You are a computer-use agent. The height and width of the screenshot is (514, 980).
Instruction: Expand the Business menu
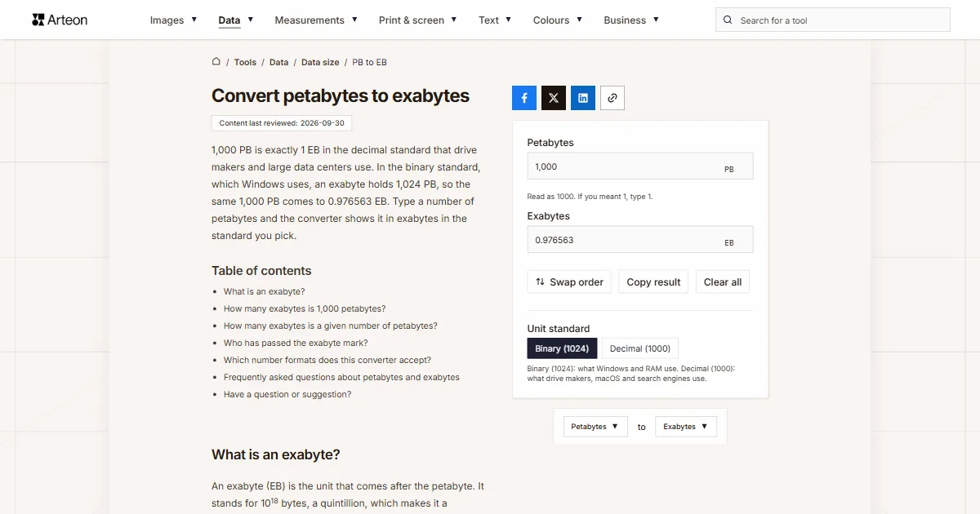click(x=631, y=20)
